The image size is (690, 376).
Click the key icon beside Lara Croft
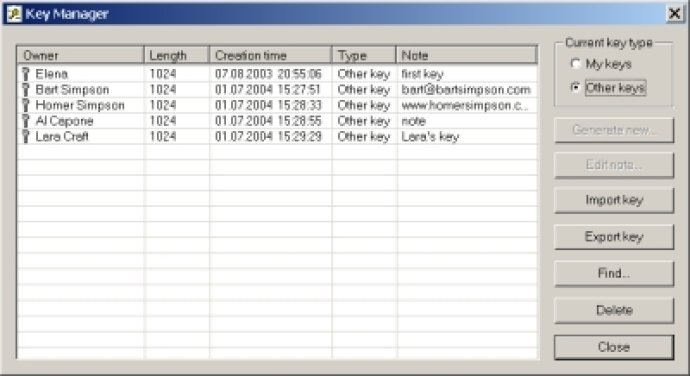26,136
